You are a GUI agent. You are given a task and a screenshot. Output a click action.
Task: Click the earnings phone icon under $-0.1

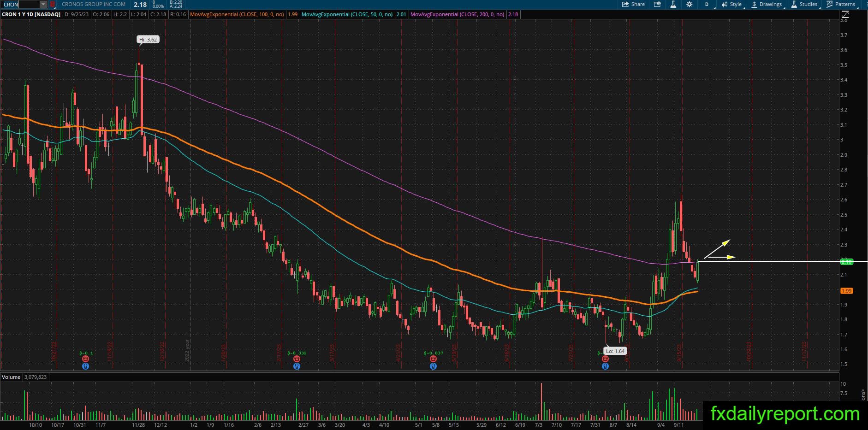pos(85,359)
